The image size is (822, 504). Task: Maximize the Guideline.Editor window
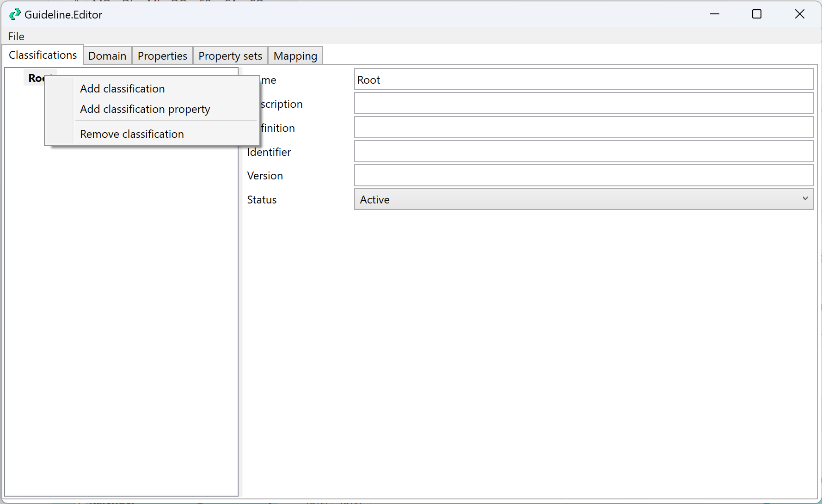click(x=757, y=14)
